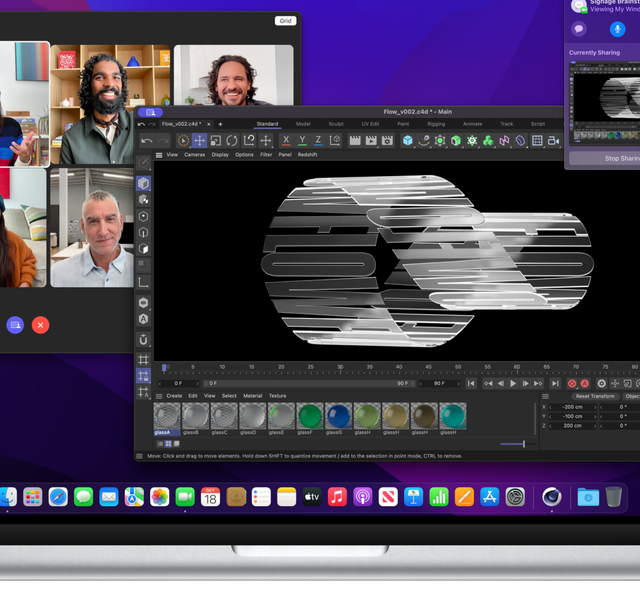The width and height of the screenshot is (640, 609).
Task: Switch to the Sculpt layout tab
Action: click(x=336, y=124)
